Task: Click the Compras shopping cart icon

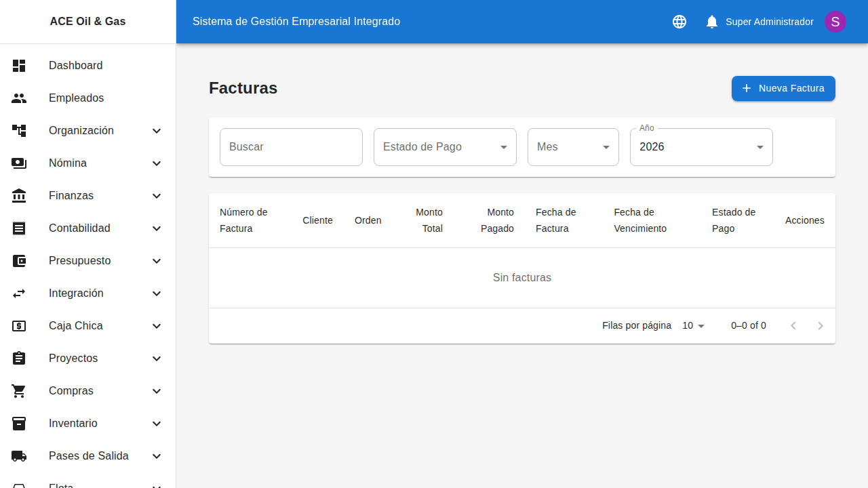Action: pos(19,391)
